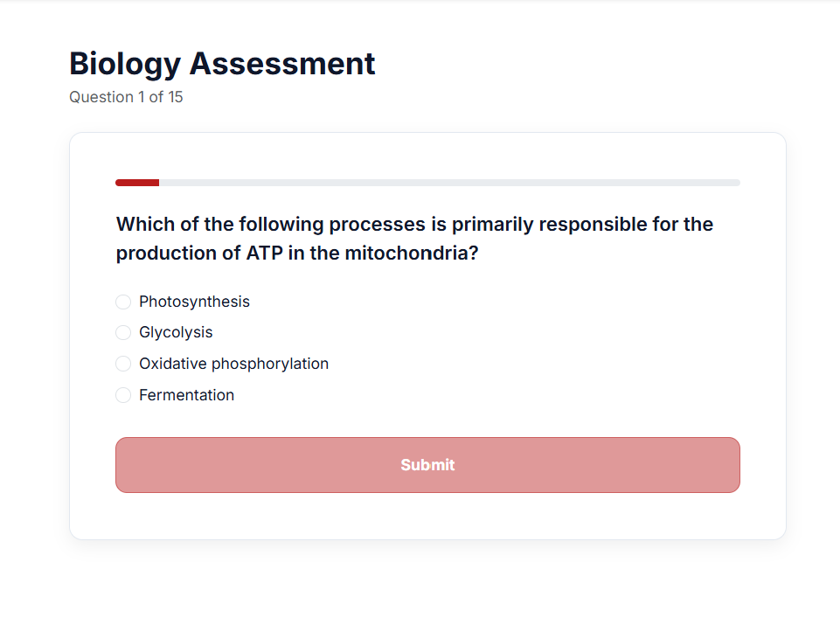Click the Fermentation answer label text

tap(186, 395)
